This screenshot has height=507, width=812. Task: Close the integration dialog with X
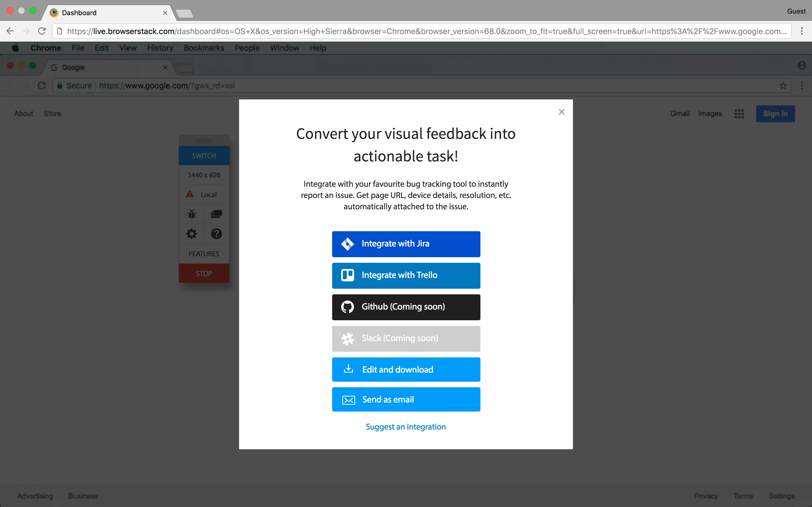pos(561,112)
